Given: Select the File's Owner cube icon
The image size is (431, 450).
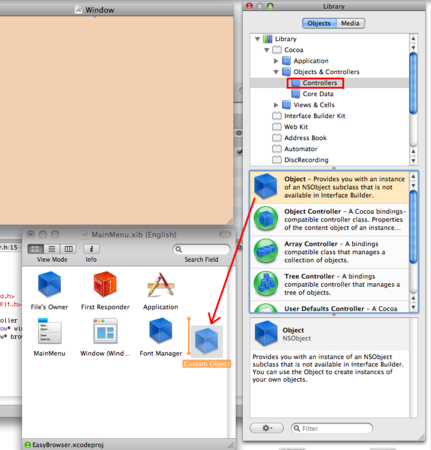Looking at the screenshot, I should coord(49,284).
